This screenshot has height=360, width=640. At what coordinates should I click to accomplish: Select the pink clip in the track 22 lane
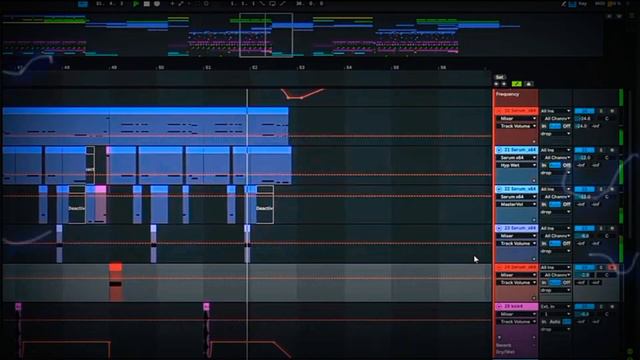pos(100,204)
